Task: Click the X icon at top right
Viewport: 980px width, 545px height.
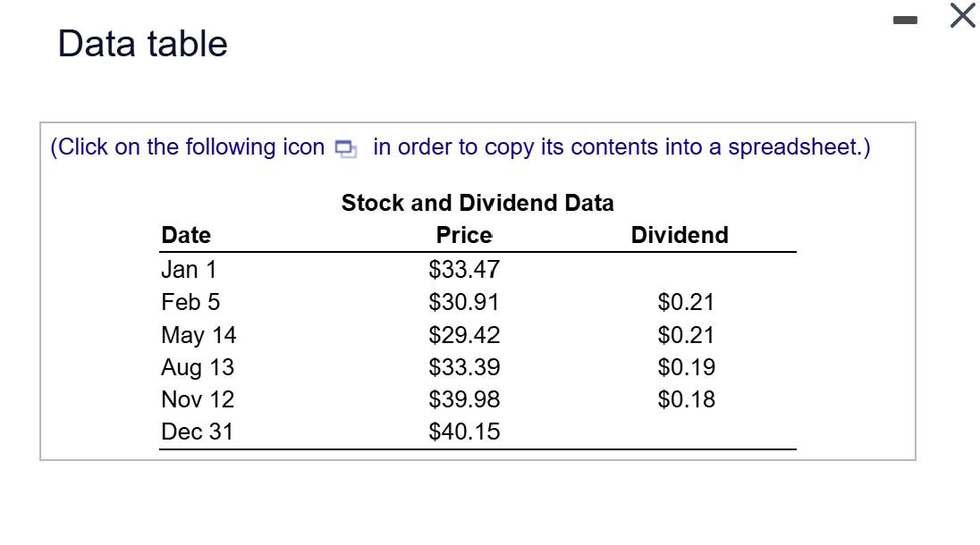Action: click(961, 16)
